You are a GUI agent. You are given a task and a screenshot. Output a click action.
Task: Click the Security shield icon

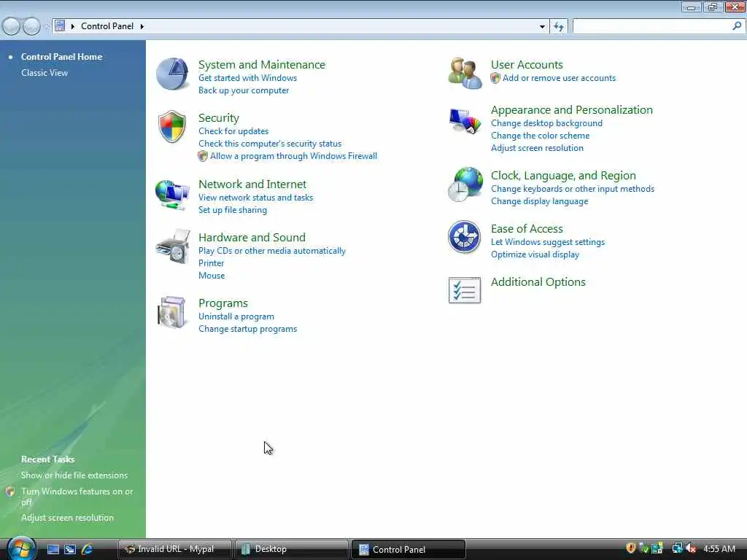[x=172, y=127]
